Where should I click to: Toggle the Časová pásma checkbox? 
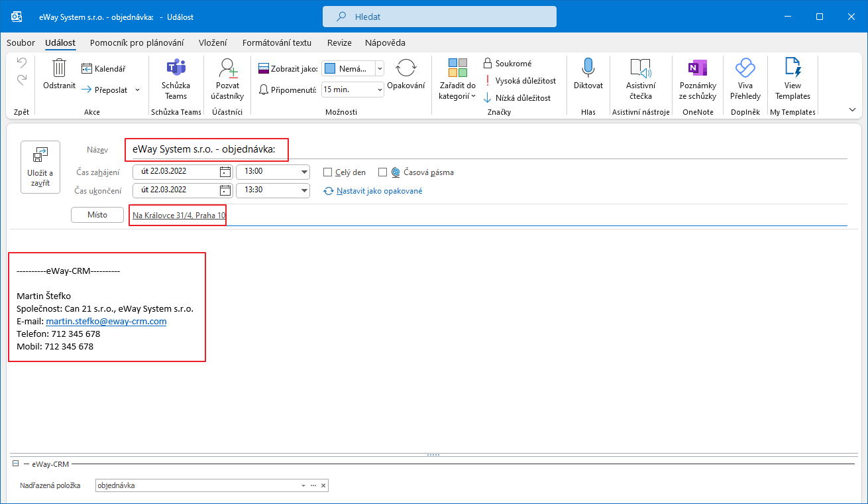tap(382, 172)
